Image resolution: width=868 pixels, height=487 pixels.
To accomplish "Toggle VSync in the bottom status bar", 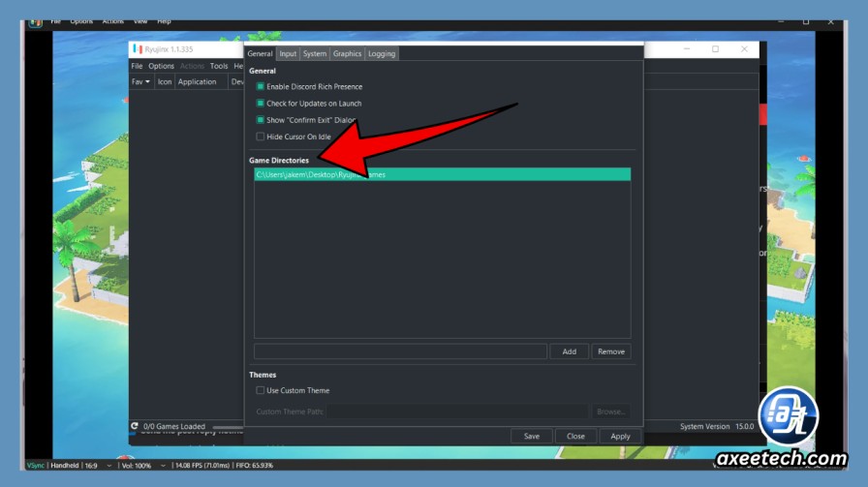I will pos(36,466).
